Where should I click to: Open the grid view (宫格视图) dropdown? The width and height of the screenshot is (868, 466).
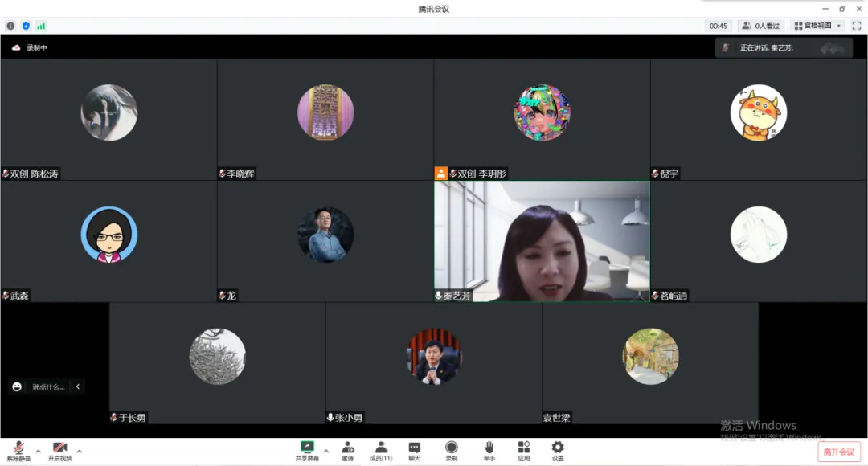pos(817,26)
